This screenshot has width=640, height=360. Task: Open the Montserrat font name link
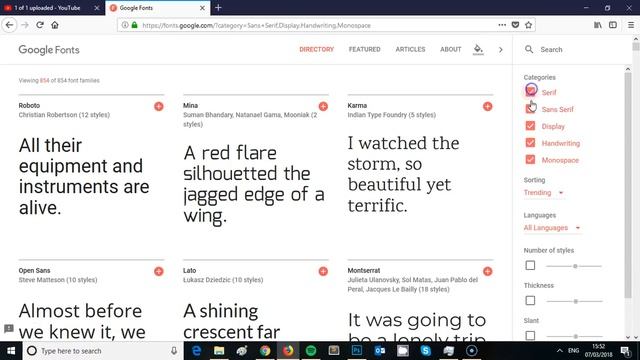coord(364,270)
